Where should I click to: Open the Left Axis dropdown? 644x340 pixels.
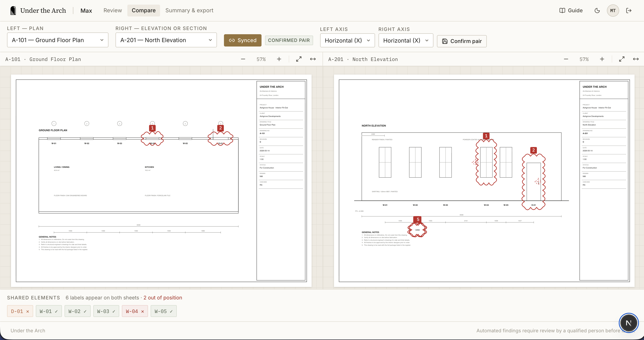tap(347, 40)
